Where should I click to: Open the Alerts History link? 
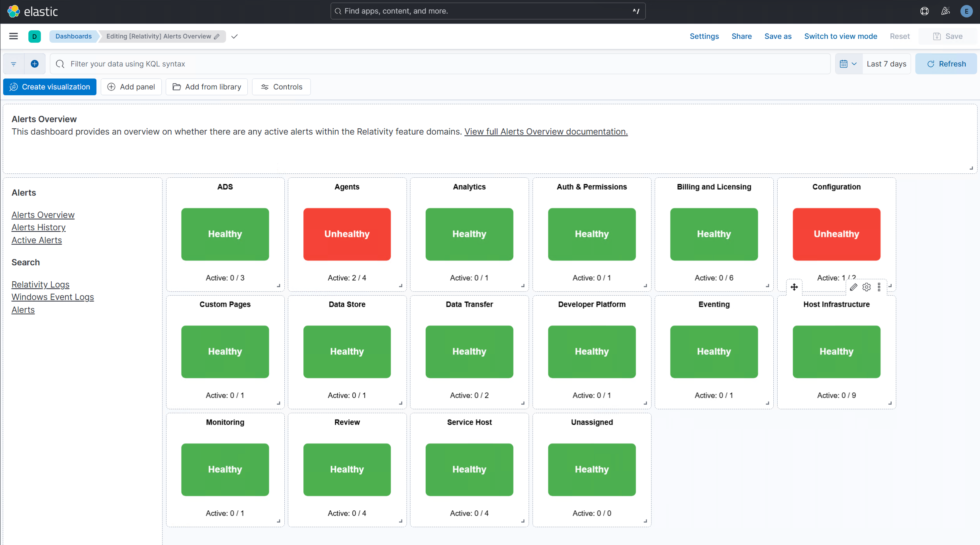pyautogui.click(x=38, y=227)
